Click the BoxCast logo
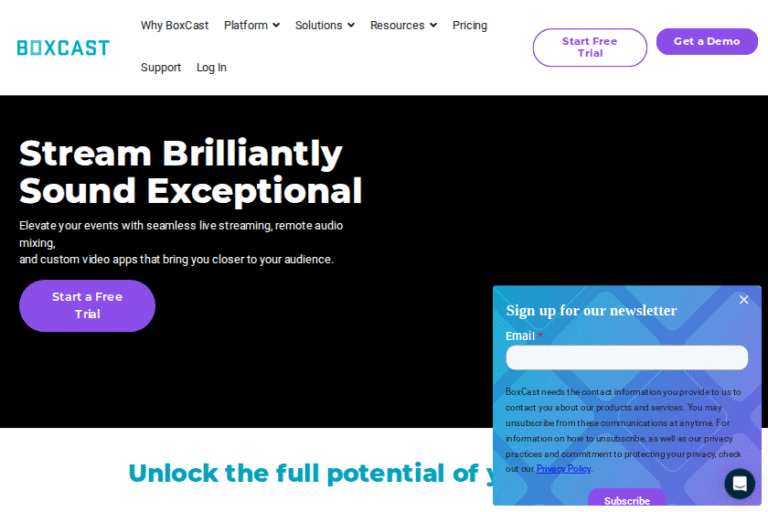Viewport: 768px width, 512px height. click(x=63, y=47)
